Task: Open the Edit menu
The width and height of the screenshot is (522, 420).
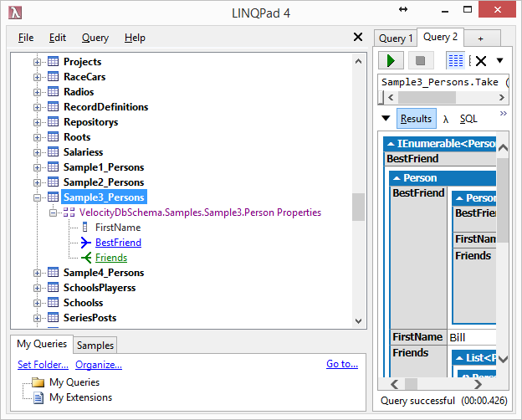Action: point(58,38)
